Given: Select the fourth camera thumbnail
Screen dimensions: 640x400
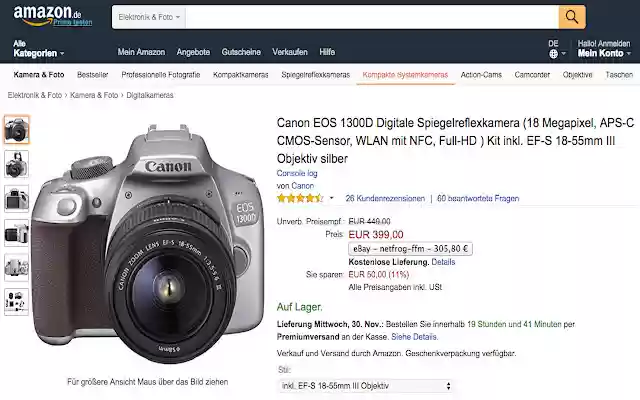Looking at the screenshot, I should [17, 233].
